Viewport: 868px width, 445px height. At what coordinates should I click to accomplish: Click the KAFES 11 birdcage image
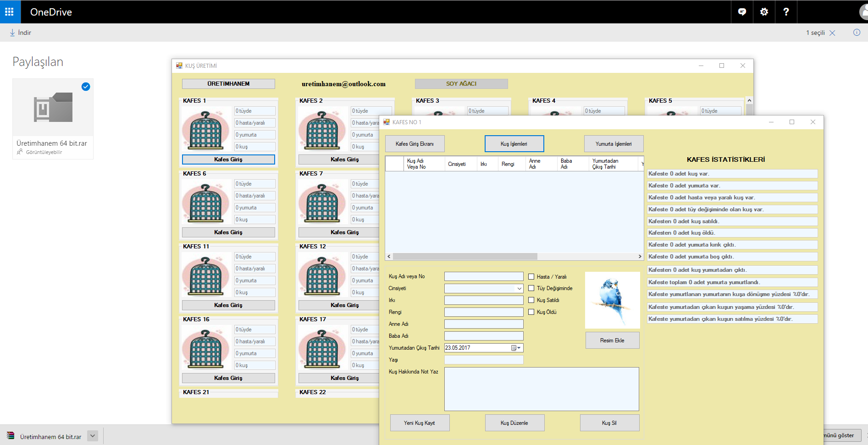[x=206, y=275]
